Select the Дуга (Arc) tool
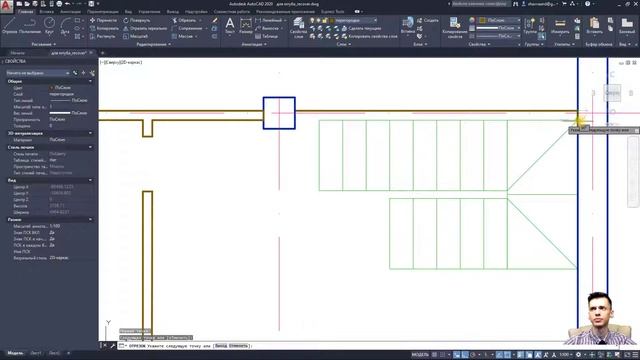640x360 pixels. [65, 25]
